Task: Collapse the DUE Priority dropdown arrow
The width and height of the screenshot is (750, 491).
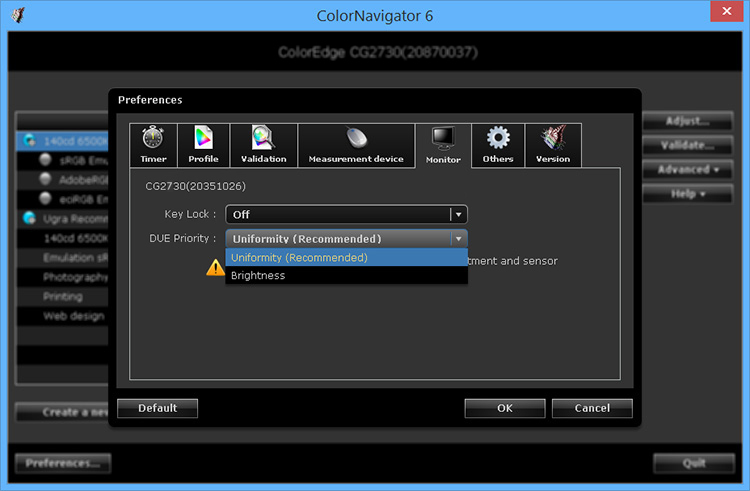Action: pyautogui.click(x=458, y=238)
